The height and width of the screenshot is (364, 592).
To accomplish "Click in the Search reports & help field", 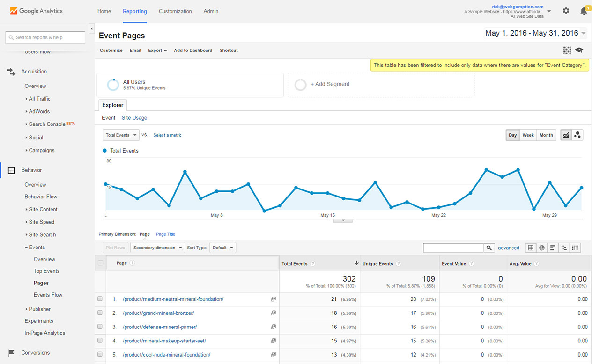I will point(45,37).
